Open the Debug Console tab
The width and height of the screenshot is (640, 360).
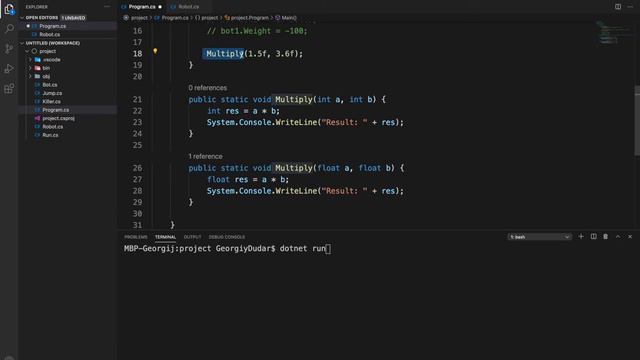227,237
